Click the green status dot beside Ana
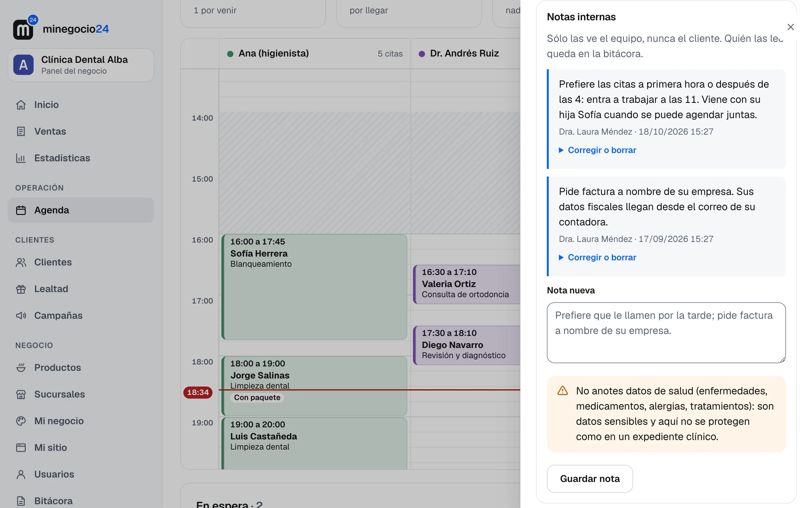The image size is (812, 508). pyautogui.click(x=230, y=54)
